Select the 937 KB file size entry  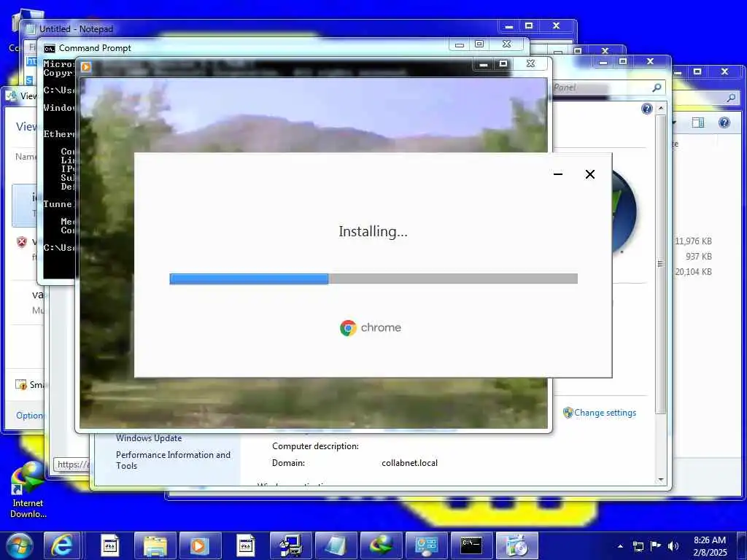tap(698, 256)
